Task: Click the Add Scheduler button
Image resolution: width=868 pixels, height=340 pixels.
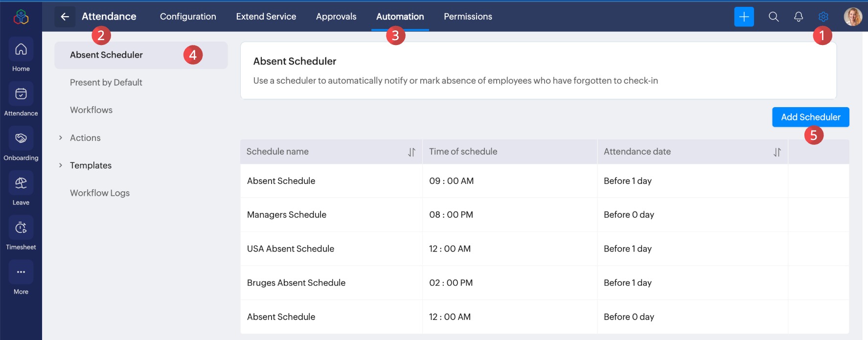Action: 810,117
